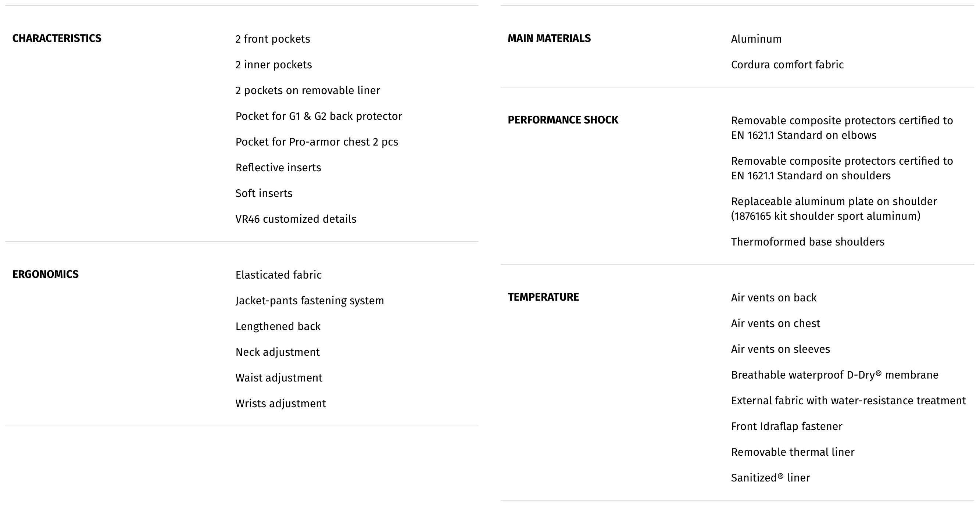
Task: Click the 'VR46 customized details' line
Action: [296, 219]
